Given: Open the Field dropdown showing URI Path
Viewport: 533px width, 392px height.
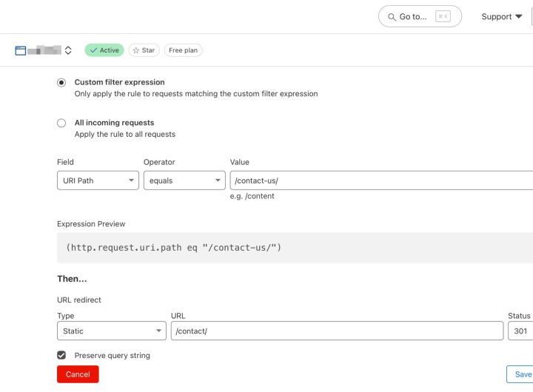Looking at the screenshot, I should click(x=98, y=180).
